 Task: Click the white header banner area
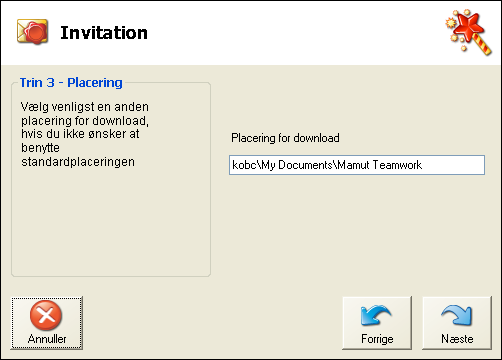tap(251, 33)
